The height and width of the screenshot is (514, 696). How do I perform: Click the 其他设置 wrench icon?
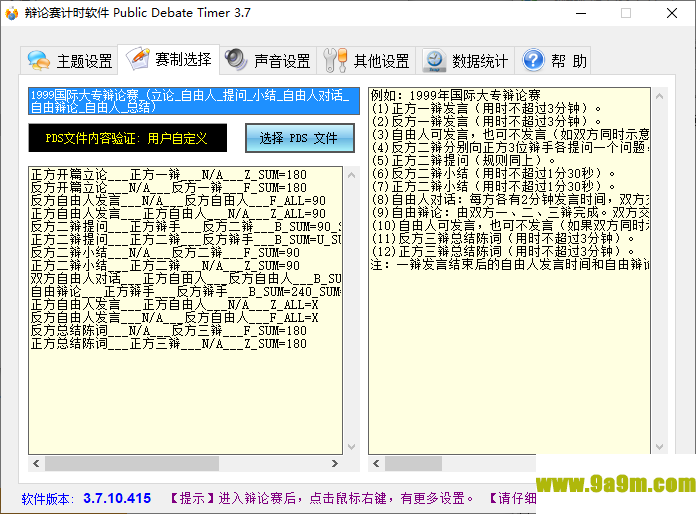coord(335,61)
